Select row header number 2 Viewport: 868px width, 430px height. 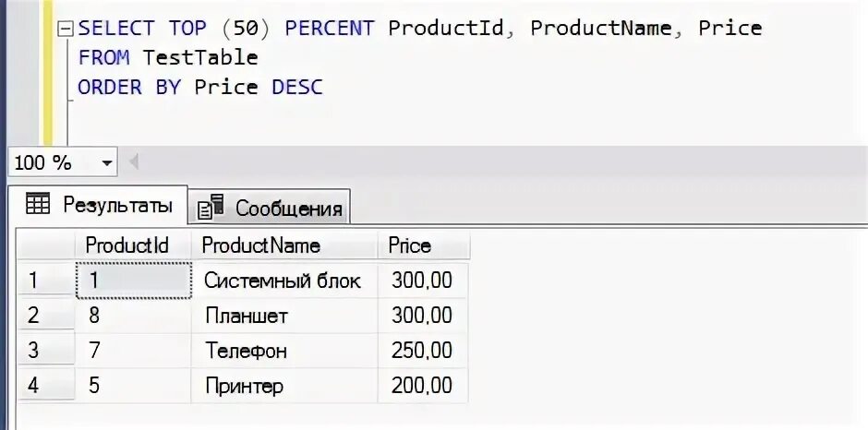(x=35, y=316)
